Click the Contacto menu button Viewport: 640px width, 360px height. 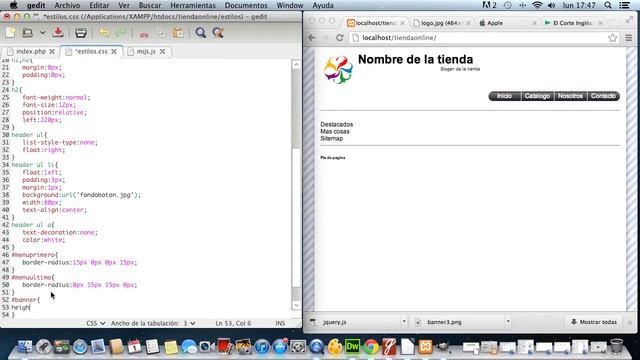(603, 96)
